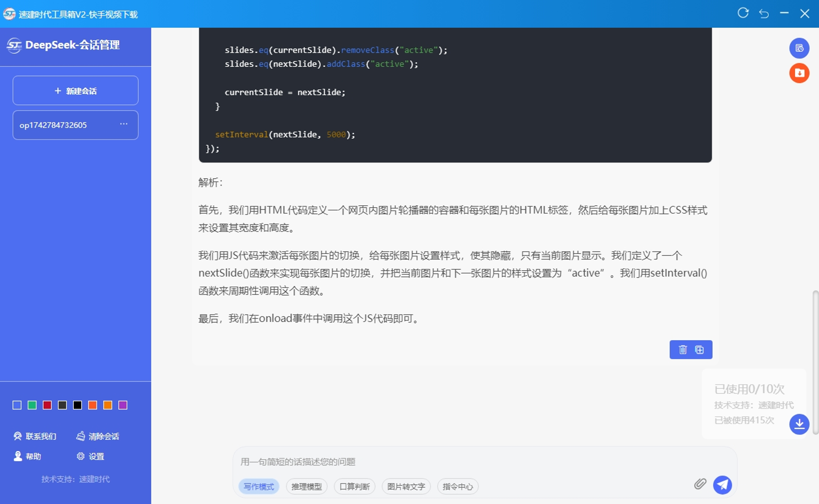Click the round blue scroll-down arrow button

[799, 424]
